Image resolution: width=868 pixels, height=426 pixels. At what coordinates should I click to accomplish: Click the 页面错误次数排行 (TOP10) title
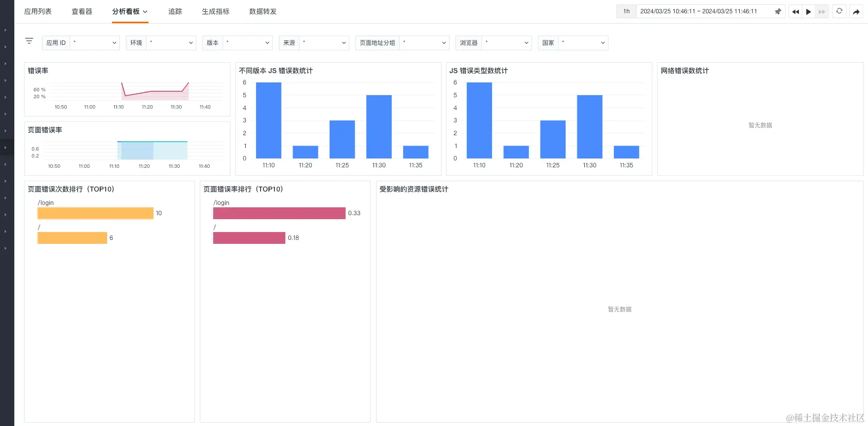point(71,189)
